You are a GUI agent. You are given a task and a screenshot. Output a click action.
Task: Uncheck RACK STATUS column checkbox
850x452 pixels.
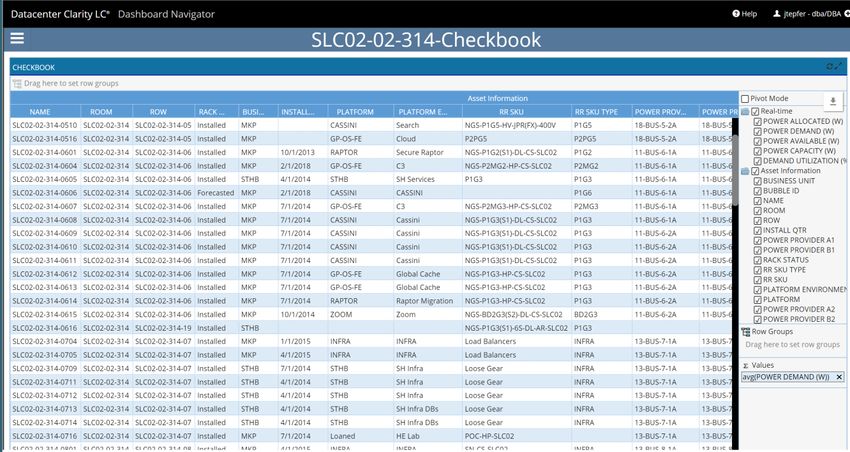758,260
